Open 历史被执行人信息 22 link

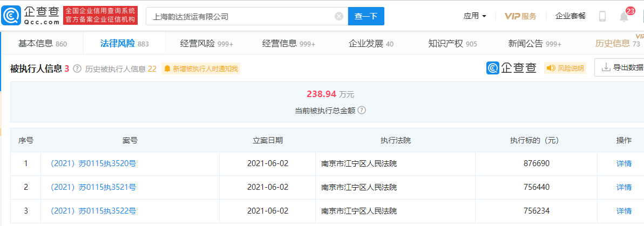(x=121, y=69)
